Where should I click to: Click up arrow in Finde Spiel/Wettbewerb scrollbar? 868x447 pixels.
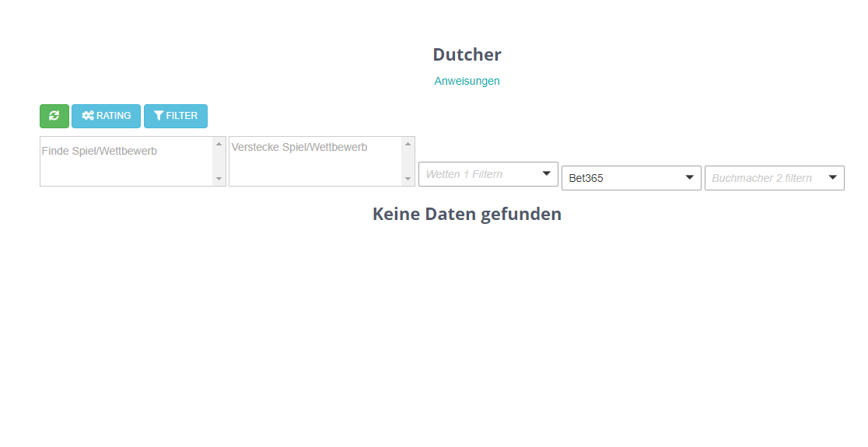point(219,144)
